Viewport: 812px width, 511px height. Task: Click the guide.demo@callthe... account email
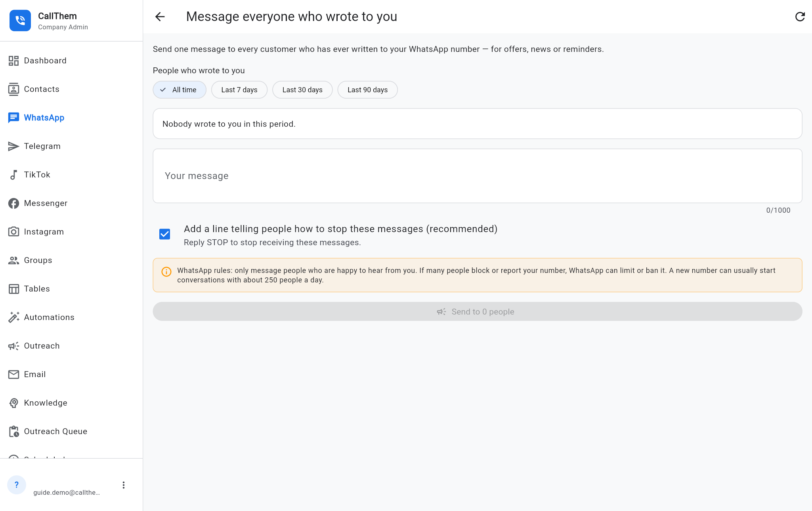coord(67,492)
